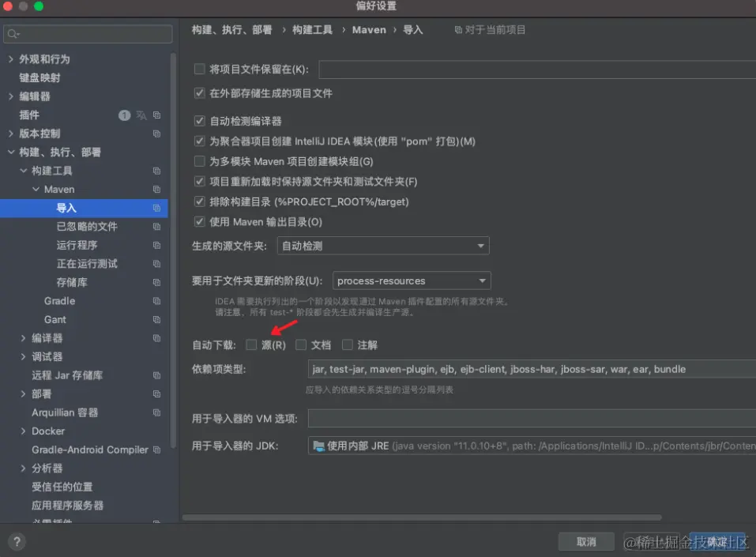Toggle 使用 Maven 输出目录(O) checkbox
The width and height of the screenshot is (756, 557).
click(199, 222)
